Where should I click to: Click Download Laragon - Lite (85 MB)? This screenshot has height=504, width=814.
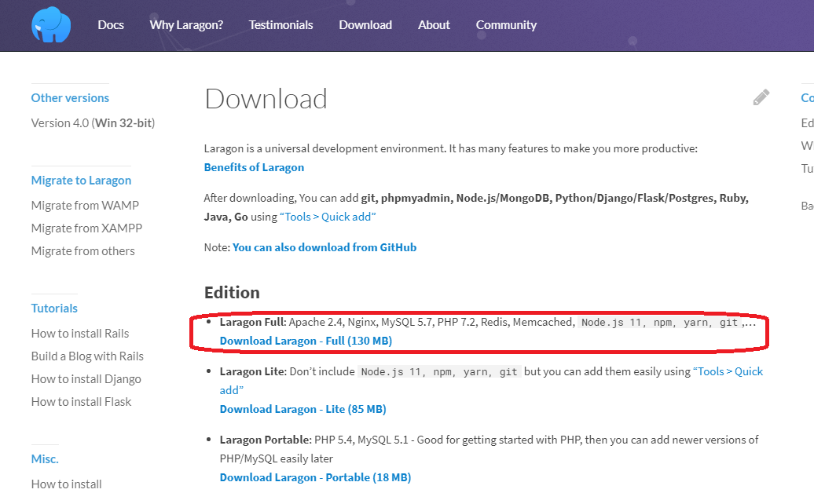[x=302, y=409]
